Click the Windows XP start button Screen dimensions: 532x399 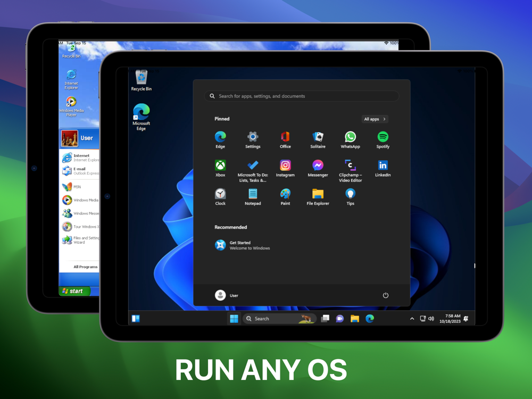click(x=74, y=291)
